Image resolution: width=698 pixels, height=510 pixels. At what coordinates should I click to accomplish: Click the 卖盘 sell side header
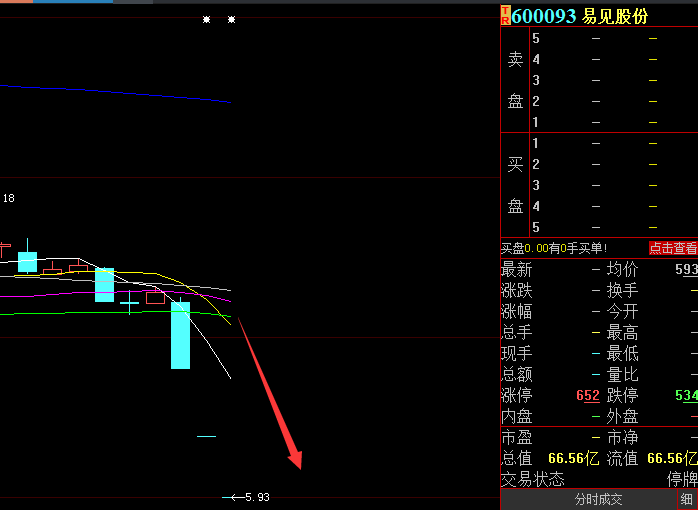pos(515,80)
